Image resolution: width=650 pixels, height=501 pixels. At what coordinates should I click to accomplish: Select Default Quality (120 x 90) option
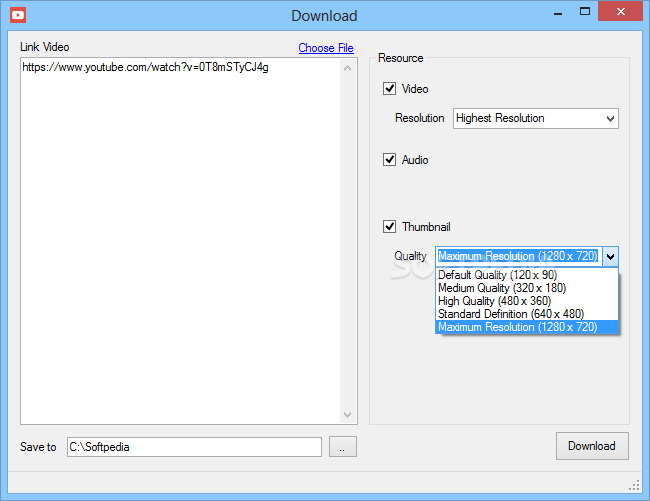tap(526, 275)
